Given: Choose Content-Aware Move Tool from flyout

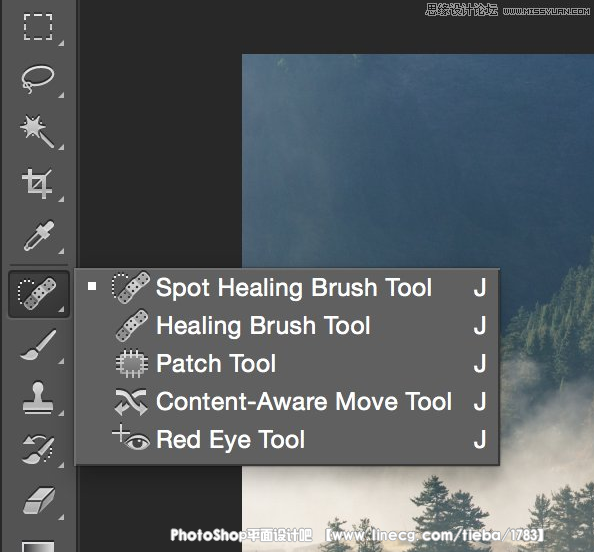Looking at the screenshot, I should 287,401.
